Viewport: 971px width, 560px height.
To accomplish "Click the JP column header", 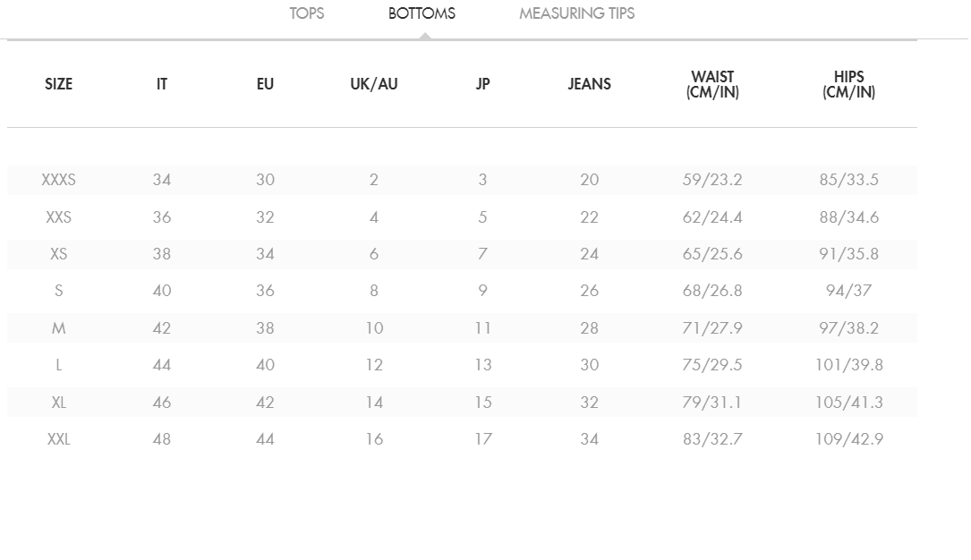I will click(482, 84).
